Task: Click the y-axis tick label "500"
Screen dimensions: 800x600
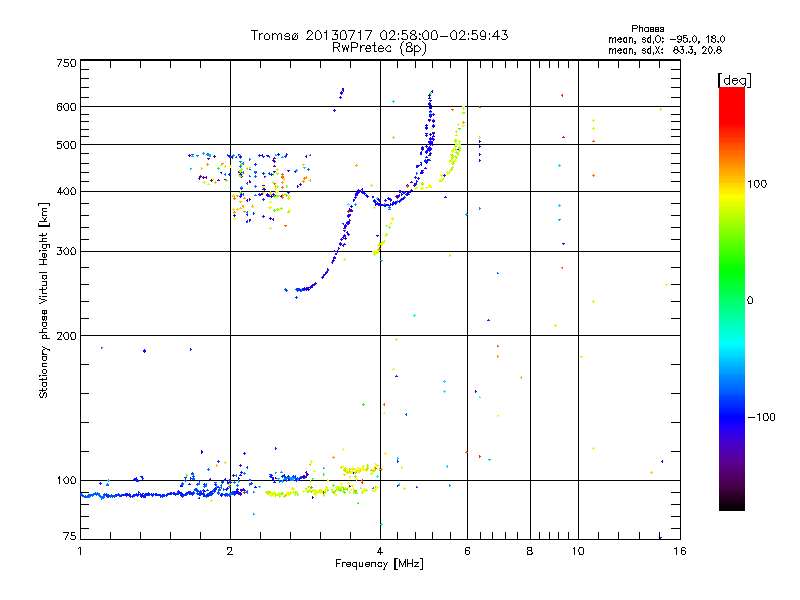Action: (67, 145)
